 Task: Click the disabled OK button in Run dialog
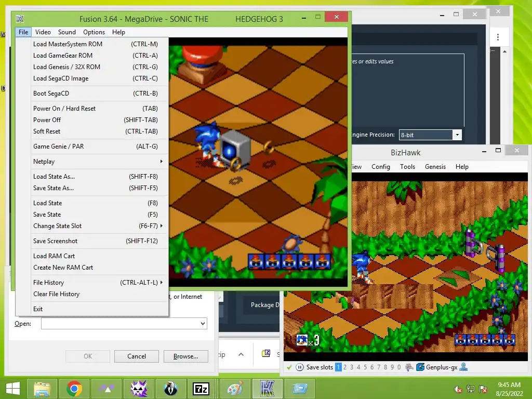pos(87,356)
